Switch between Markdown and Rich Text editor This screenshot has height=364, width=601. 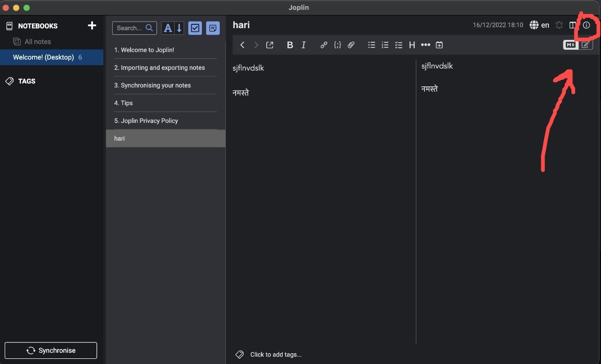(x=578, y=45)
